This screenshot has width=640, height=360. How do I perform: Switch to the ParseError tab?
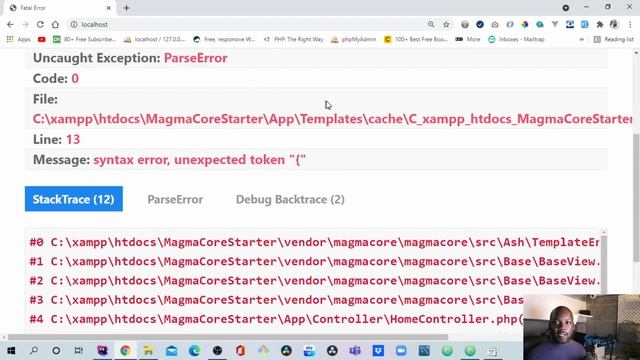[175, 200]
